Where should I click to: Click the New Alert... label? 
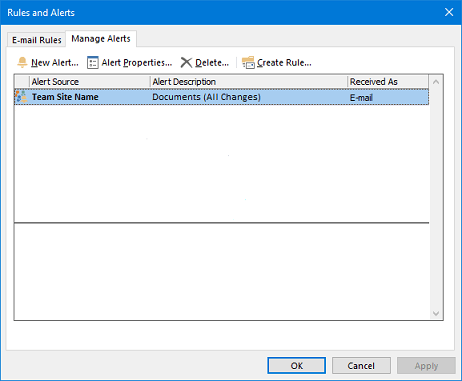click(55, 63)
